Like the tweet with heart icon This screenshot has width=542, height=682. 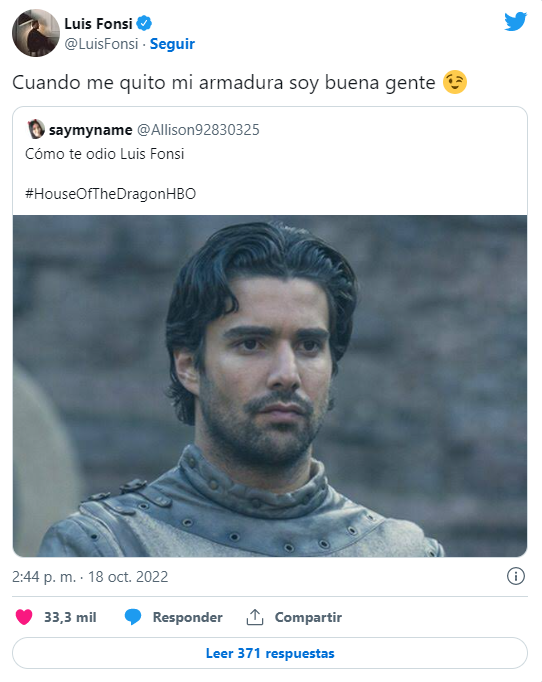[x=24, y=617]
